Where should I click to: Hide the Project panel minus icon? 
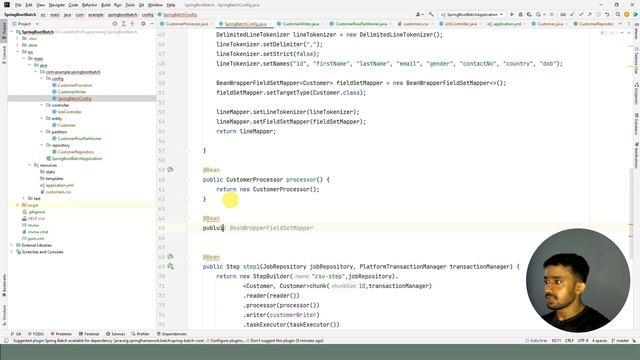(x=151, y=24)
